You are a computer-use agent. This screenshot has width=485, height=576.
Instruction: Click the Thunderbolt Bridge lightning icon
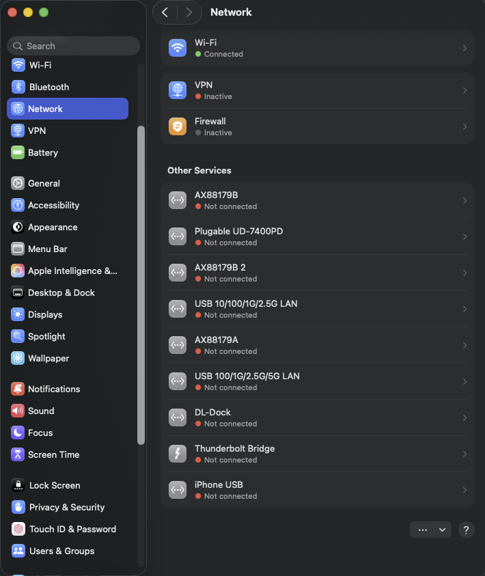pyautogui.click(x=177, y=454)
